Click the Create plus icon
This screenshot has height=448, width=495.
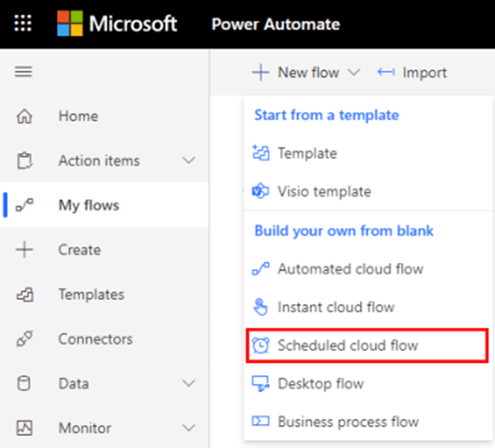24,249
